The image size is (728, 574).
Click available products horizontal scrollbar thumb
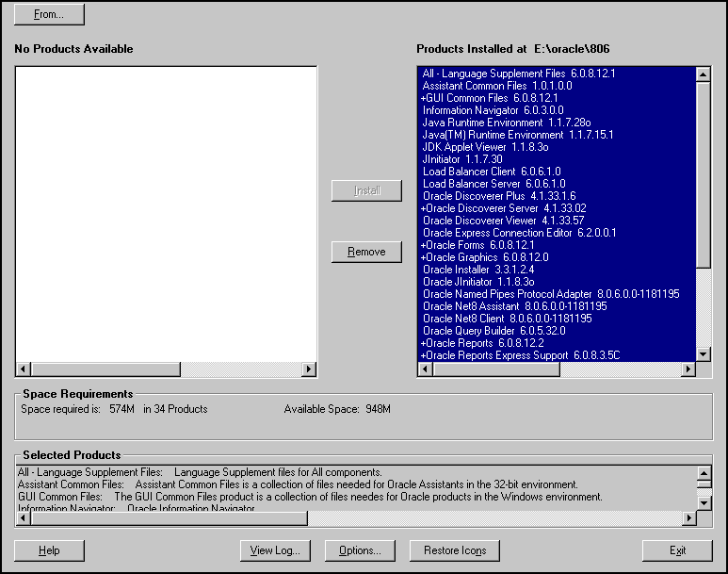[x=105, y=369]
